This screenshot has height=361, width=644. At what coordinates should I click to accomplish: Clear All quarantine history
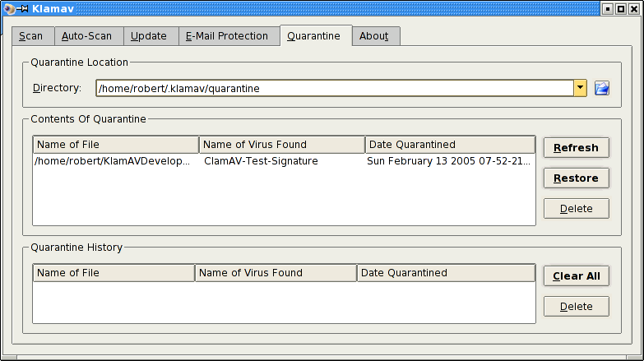(x=577, y=276)
